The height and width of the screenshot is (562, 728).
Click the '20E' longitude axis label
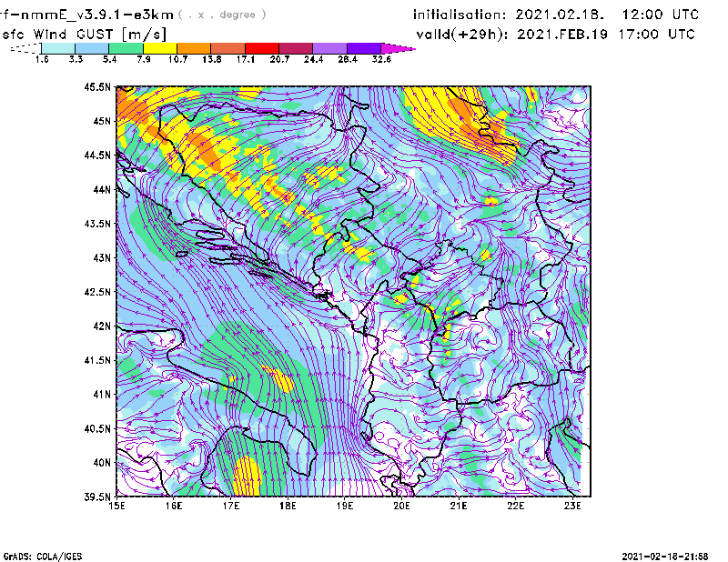[401, 506]
